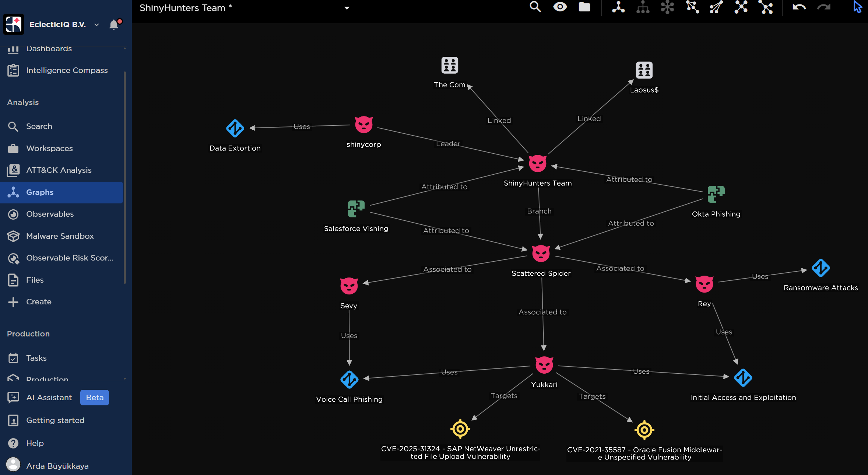
Task: Apply the hierarchical layout from the toolbar
Action: point(643,7)
